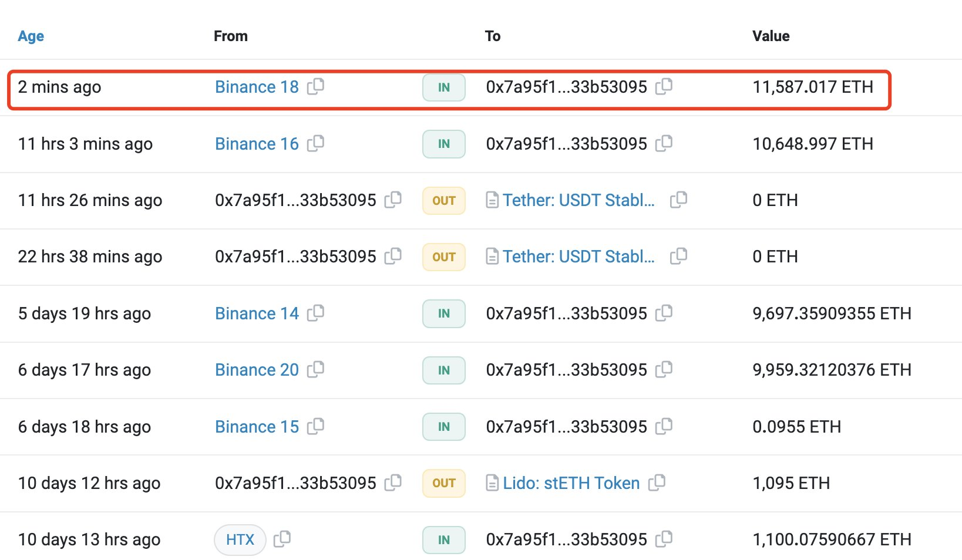Open the Binance 15 address link
Screen dimensions: 962x560
[257, 427]
